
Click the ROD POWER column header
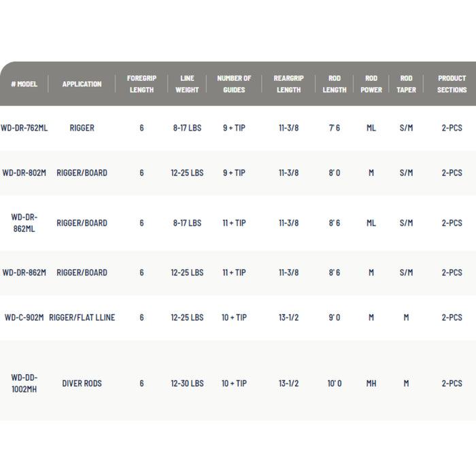coord(371,84)
